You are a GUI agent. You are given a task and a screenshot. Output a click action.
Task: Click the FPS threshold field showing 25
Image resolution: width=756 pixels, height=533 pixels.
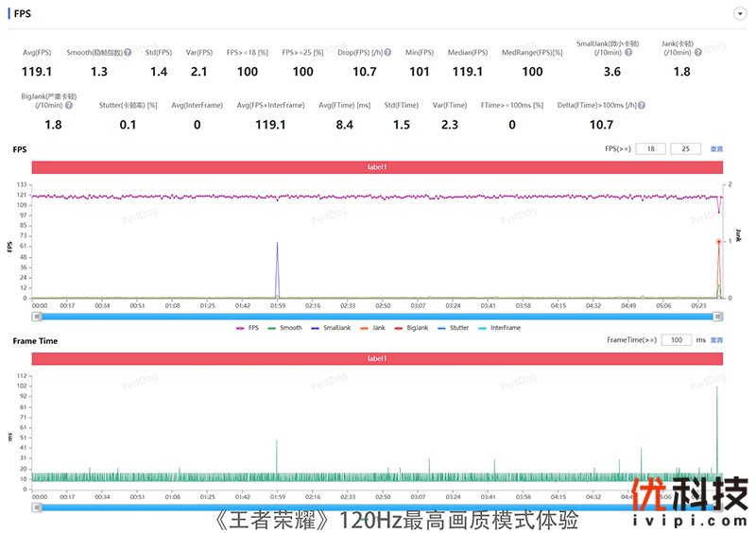(684, 149)
